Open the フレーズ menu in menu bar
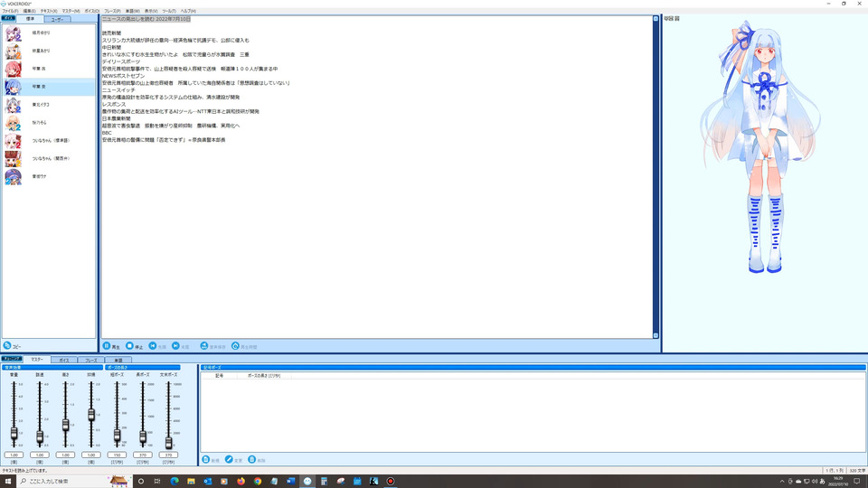Viewport: 868px width, 488px height. (112, 11)
